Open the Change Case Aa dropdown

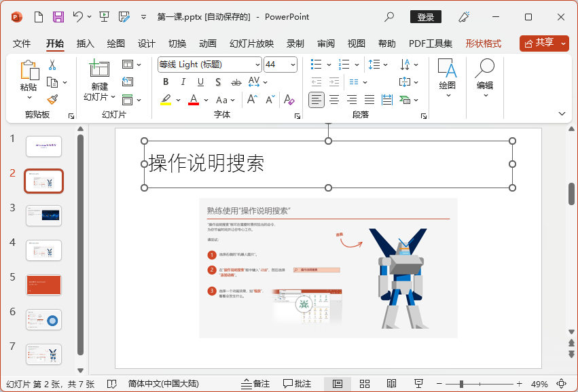[225, 100]
